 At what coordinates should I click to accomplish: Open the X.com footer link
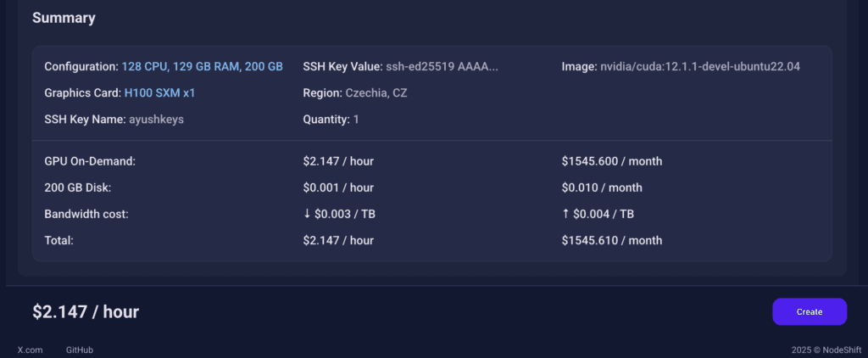coord(30,350)
